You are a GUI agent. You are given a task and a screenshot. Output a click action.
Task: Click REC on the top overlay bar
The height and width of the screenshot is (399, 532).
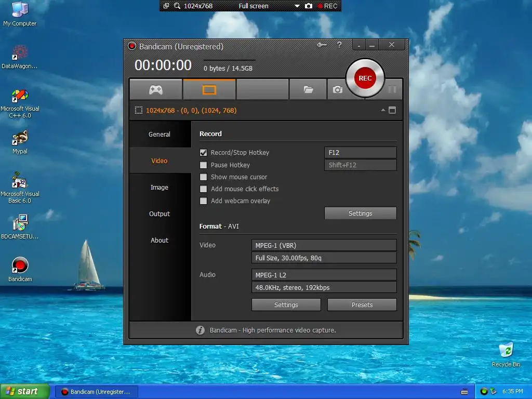point(327,6)
